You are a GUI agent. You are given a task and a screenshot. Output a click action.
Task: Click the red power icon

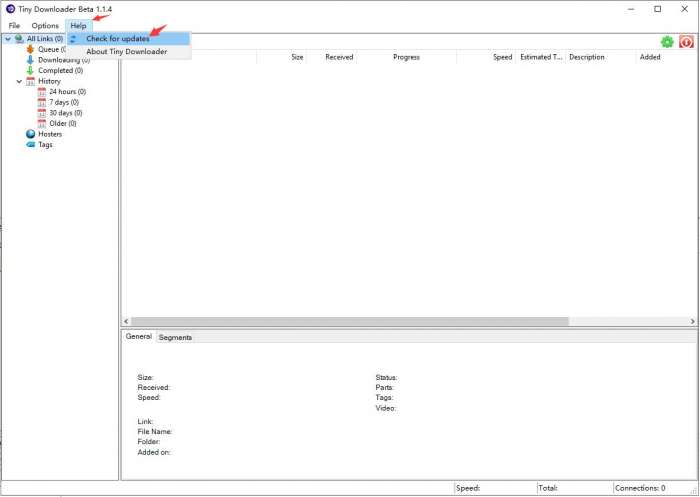pos(686,42)
